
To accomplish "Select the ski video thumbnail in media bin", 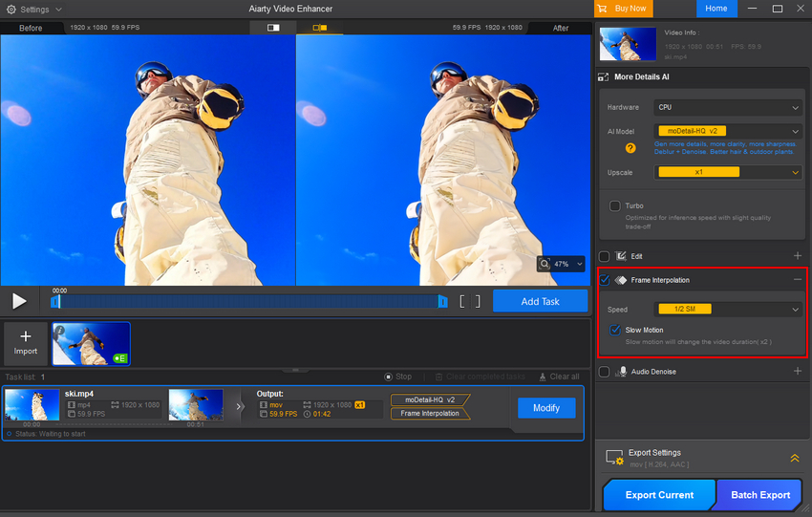I will pos(91,344).
